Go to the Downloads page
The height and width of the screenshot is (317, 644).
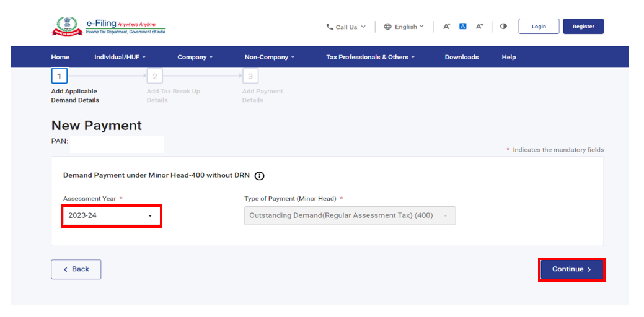461,57
